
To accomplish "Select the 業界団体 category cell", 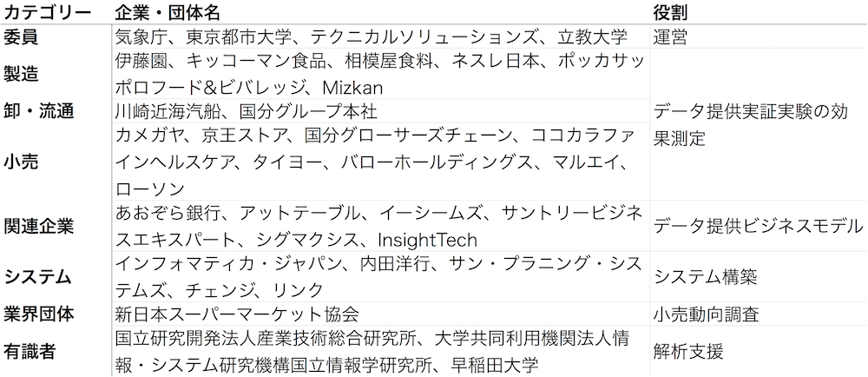I will click(x=39, y=314).
